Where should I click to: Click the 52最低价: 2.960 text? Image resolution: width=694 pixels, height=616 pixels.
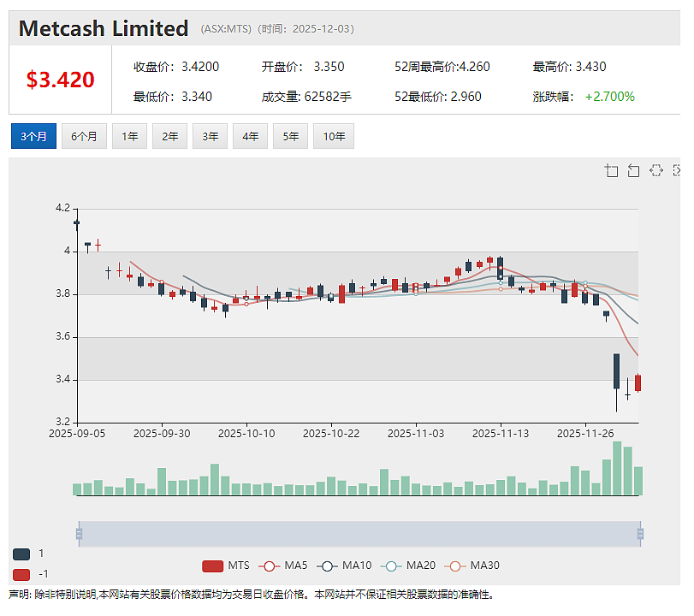point(438,97)
